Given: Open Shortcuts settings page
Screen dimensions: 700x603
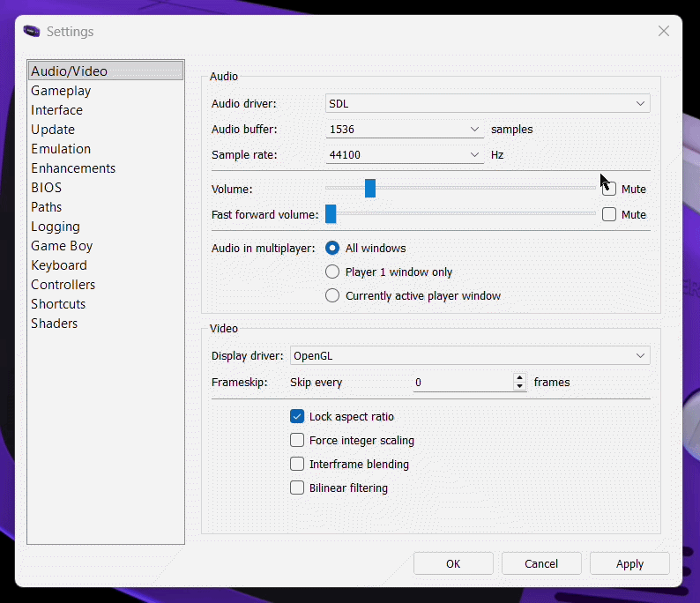Looking at the screenshot, I should [106, 304].
